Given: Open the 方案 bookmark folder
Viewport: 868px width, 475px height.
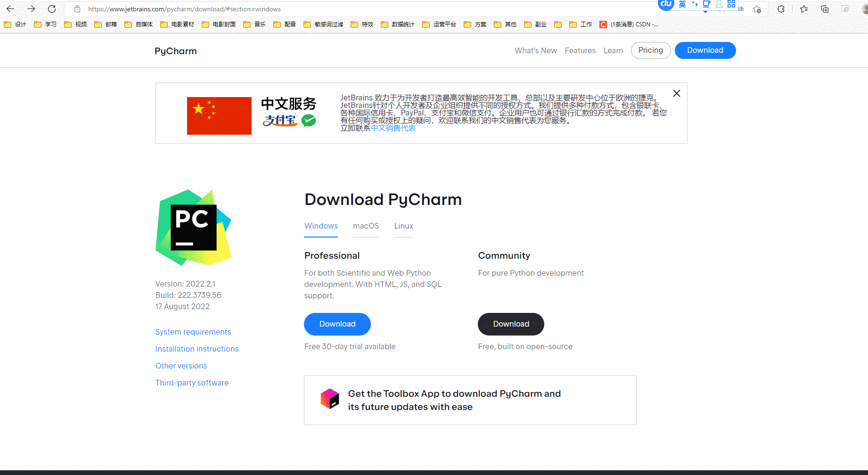Looking at the screenshot, I should tap(475, 25).
